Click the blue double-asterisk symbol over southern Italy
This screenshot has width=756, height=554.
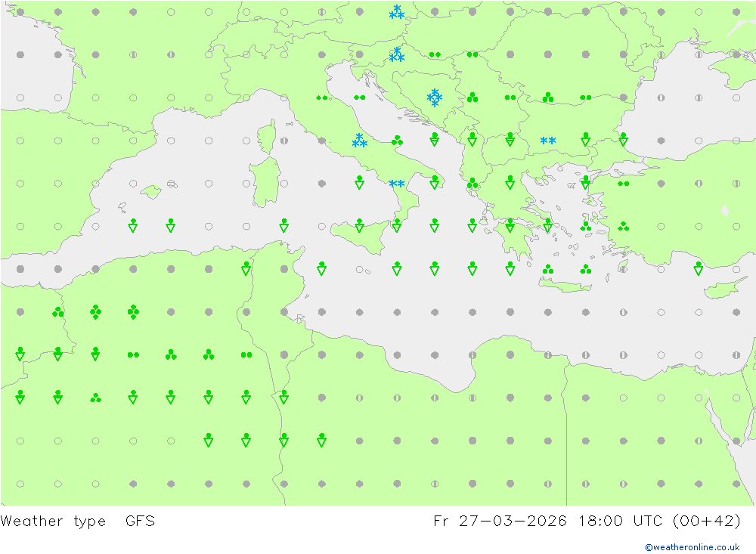coord(397,184)
